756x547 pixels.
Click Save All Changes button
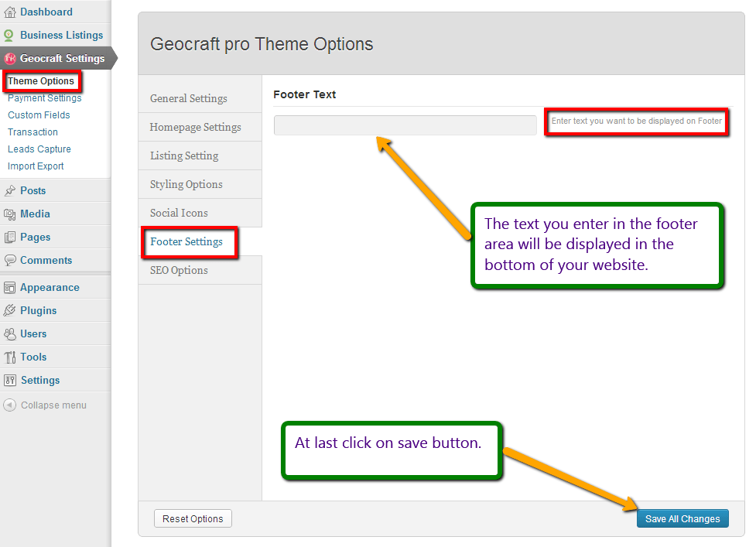click(x=682, y=518)
